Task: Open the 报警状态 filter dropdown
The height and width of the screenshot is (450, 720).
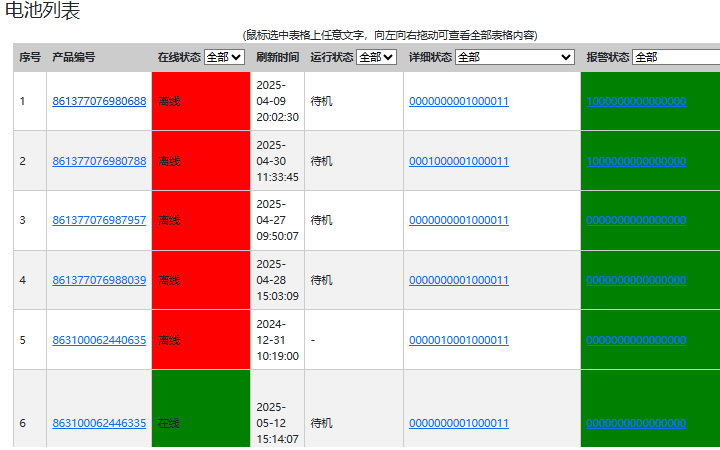Action: (676, 57)
